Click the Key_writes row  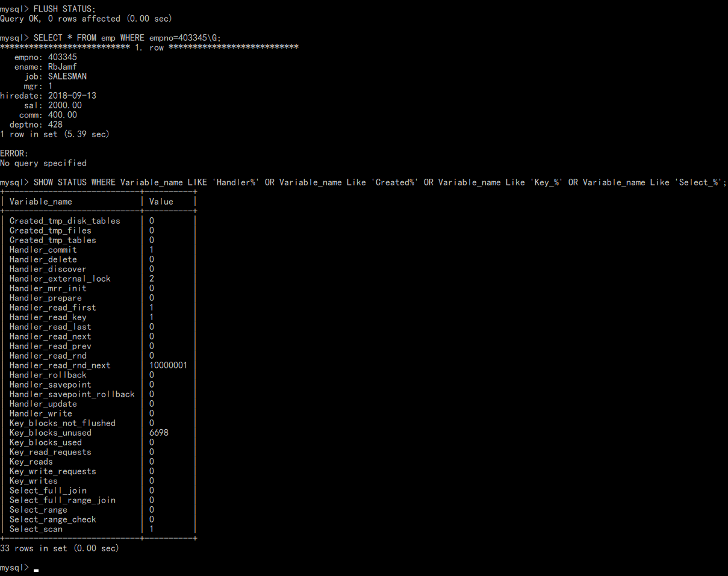click(98, 481)
